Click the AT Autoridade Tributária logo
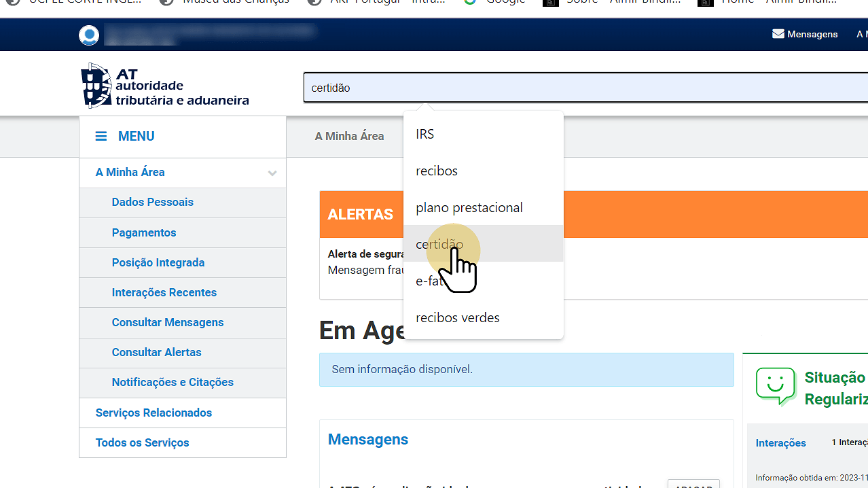 [165, 86]
